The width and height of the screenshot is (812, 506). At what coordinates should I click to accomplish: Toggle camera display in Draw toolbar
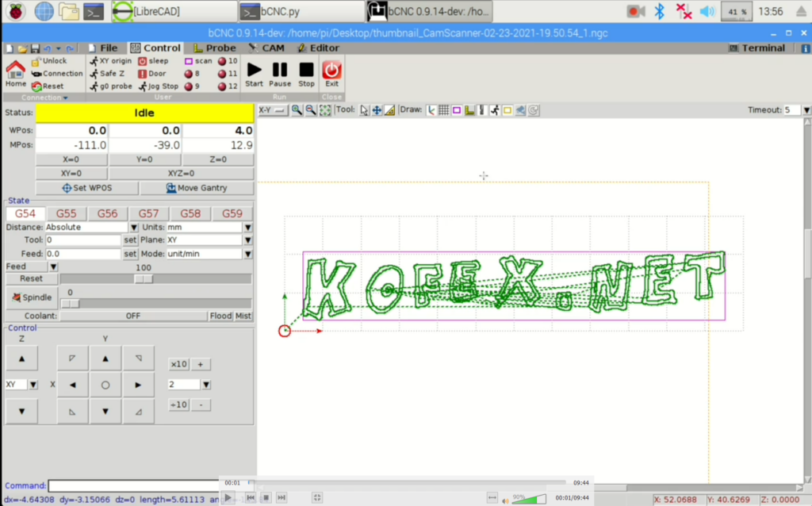tap(520, 109)
